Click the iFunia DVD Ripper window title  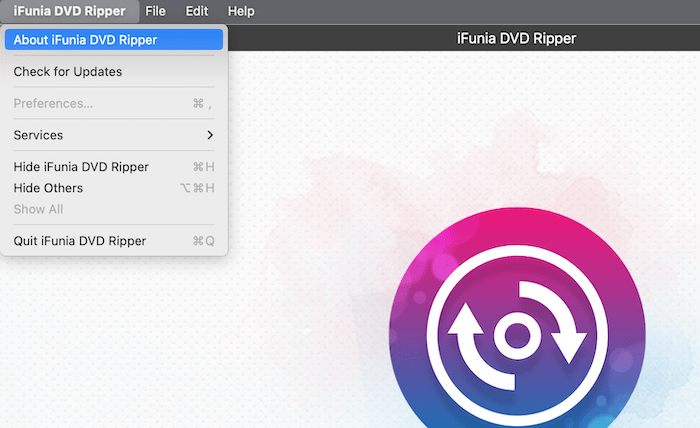point(515,39)
